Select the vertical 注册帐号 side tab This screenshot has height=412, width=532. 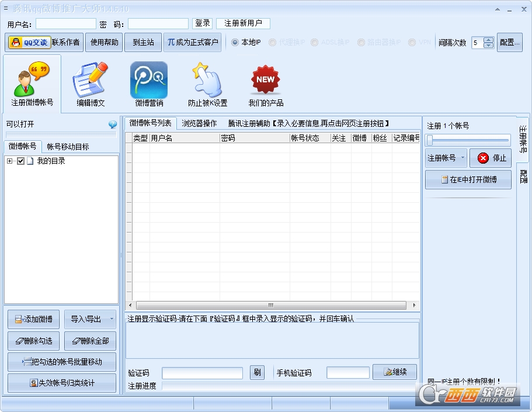click(x=523, y=139)
